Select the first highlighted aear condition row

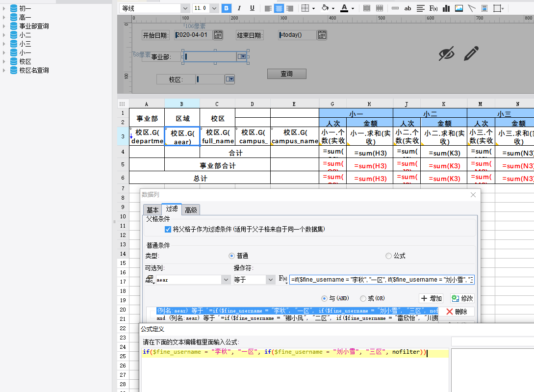click(297, 311)
